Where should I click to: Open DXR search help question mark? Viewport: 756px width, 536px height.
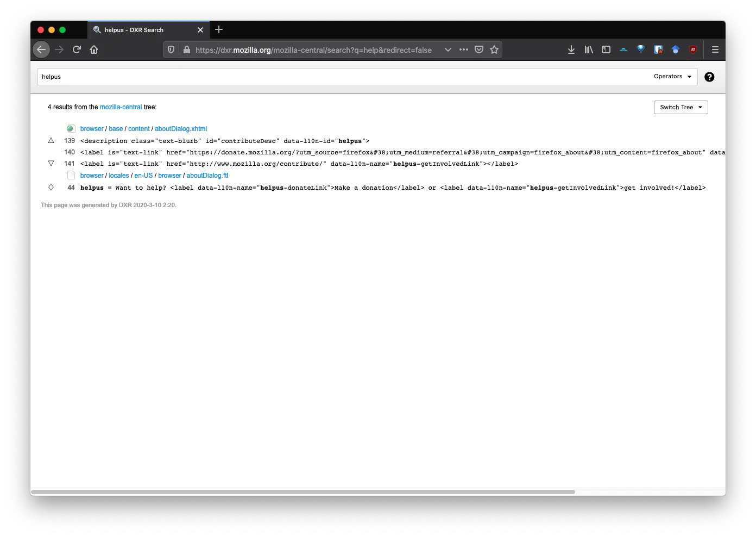709,77
